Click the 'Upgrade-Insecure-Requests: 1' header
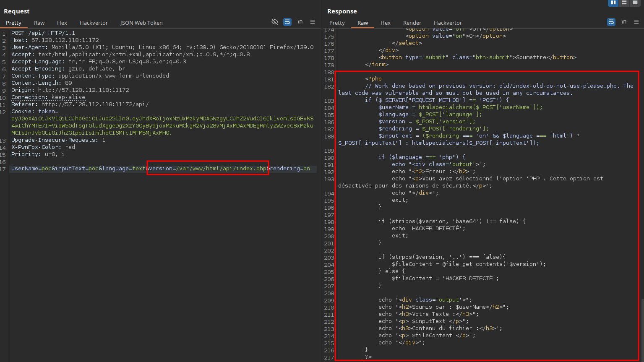The image size is (644, 362). (x=58, y=140)
